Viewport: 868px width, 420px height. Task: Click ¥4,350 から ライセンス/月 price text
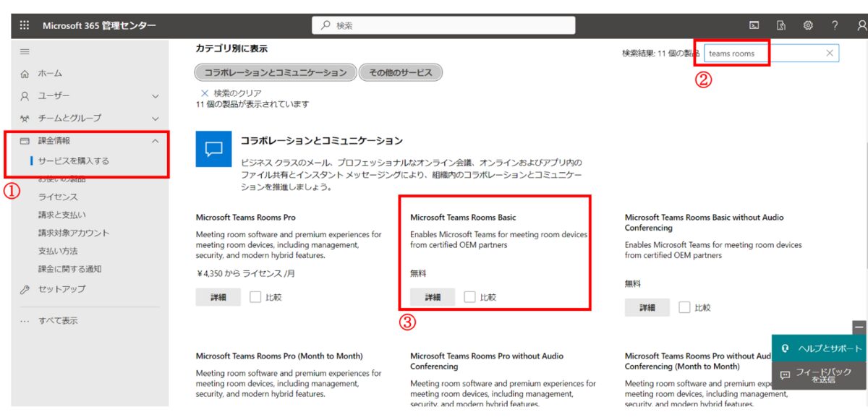[246, 273]
